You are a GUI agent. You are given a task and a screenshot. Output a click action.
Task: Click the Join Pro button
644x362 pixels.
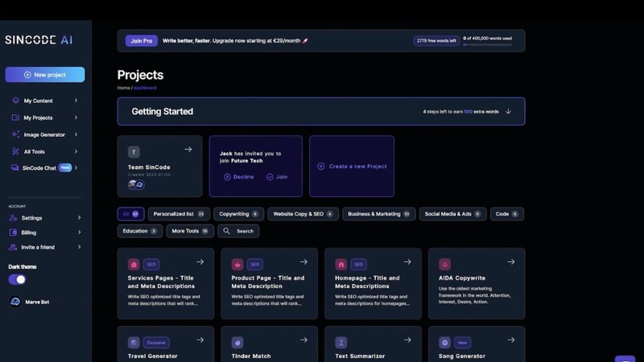[x=142, y=41]
